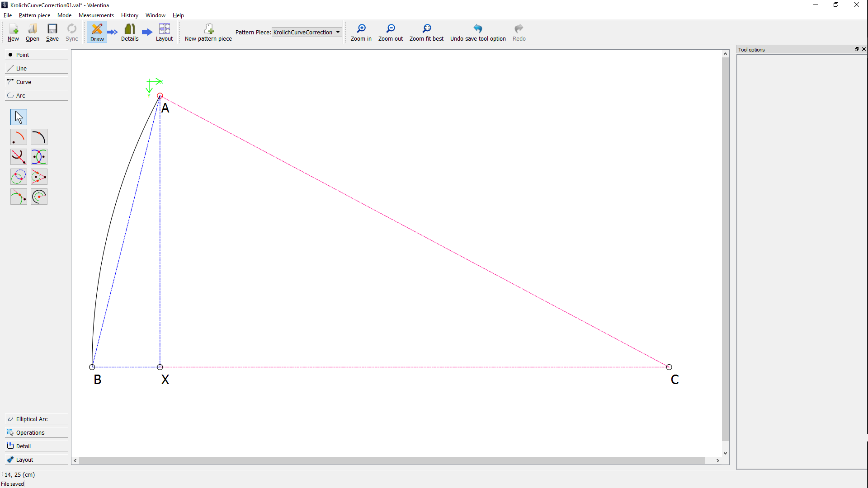Screen dimensions: 868x488
Task: Choose Point of intersection arcs tool
Action: point(39,157)
